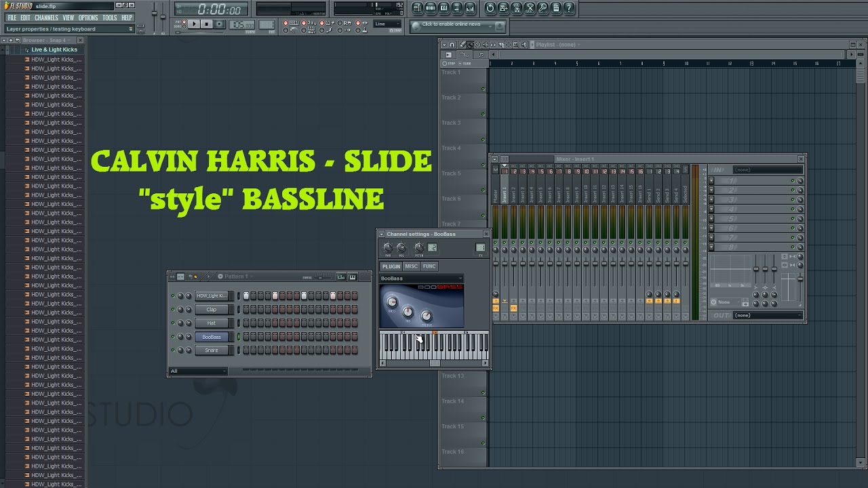Switch to the FUNC tab in Channel settings
The height and width of the screenshot is (488, 868).
(429, 266)
